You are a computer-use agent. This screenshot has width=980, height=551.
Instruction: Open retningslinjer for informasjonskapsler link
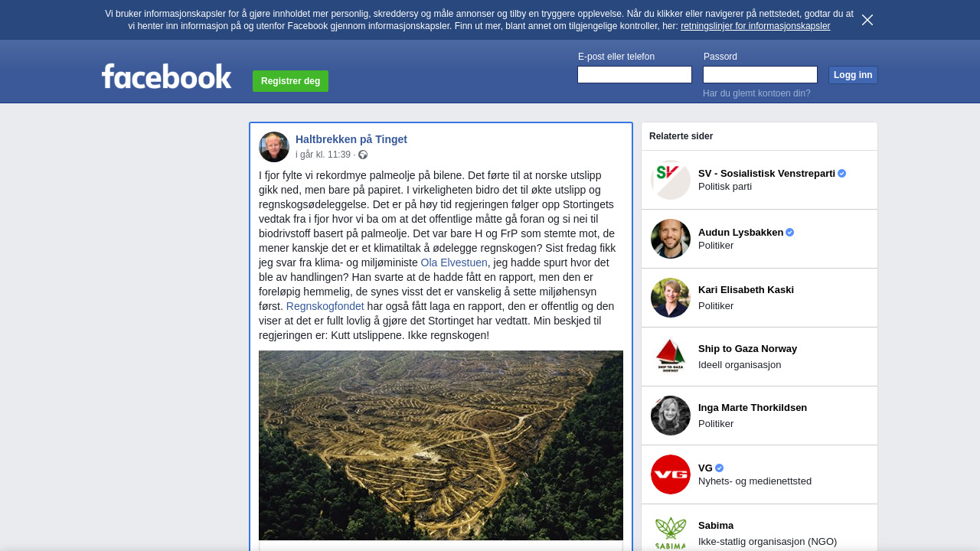click(755, 26)
